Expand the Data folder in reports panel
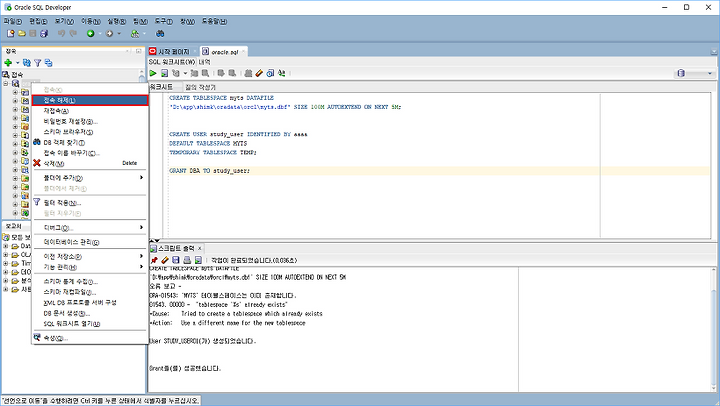Viewport: 720px width, 406px height. click(6, 246)
